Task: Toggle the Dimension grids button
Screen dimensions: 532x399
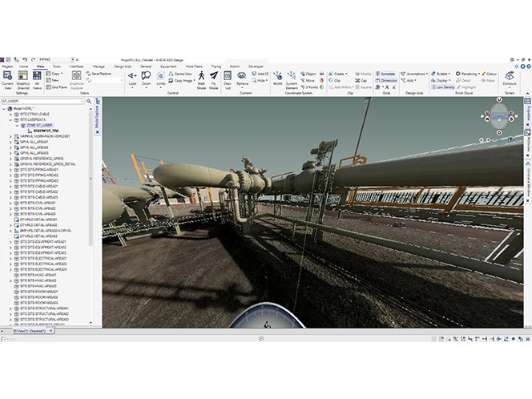Action: tap(386, 80)
